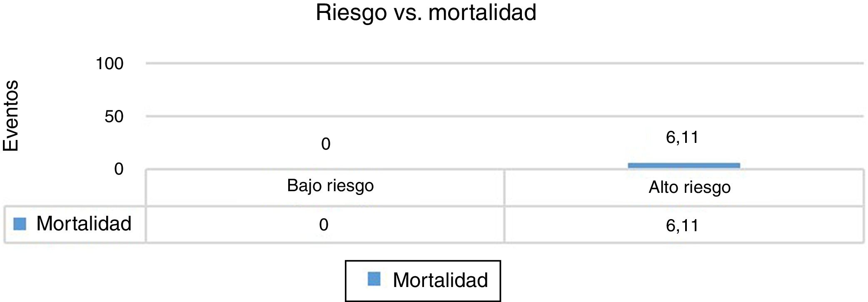
Task: Select the data table cell containing 6,11
Action: 682,225
